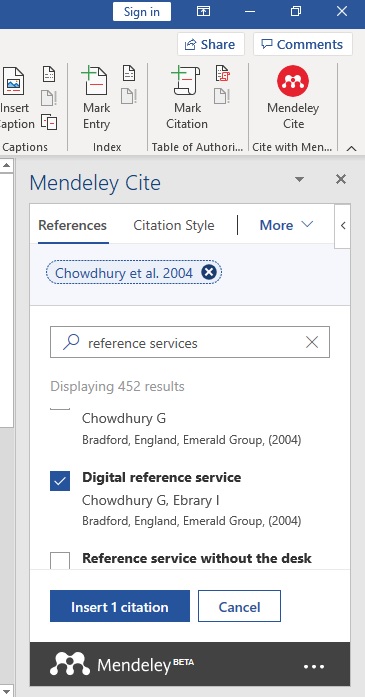Clear the reference services search text

pyautogui.click(x=312, y=342)
